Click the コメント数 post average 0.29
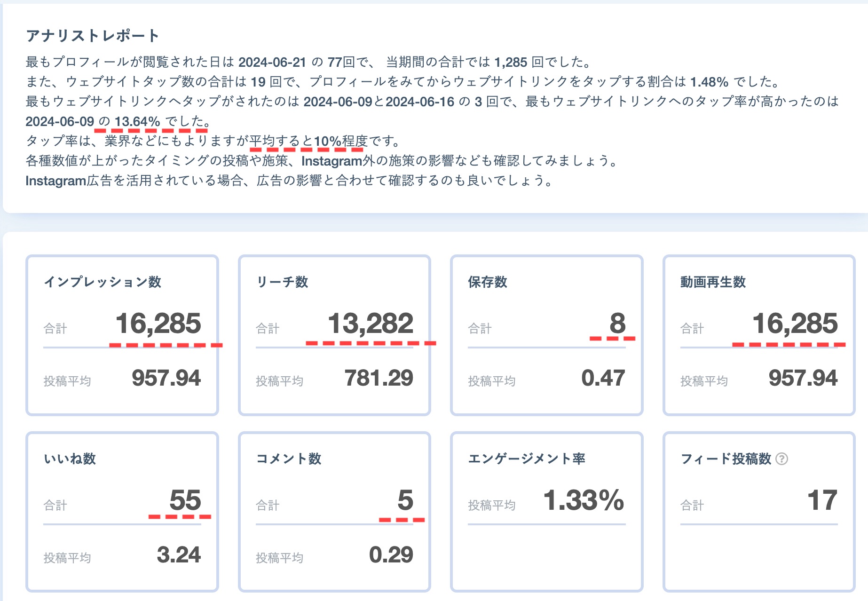 point(391,555)
